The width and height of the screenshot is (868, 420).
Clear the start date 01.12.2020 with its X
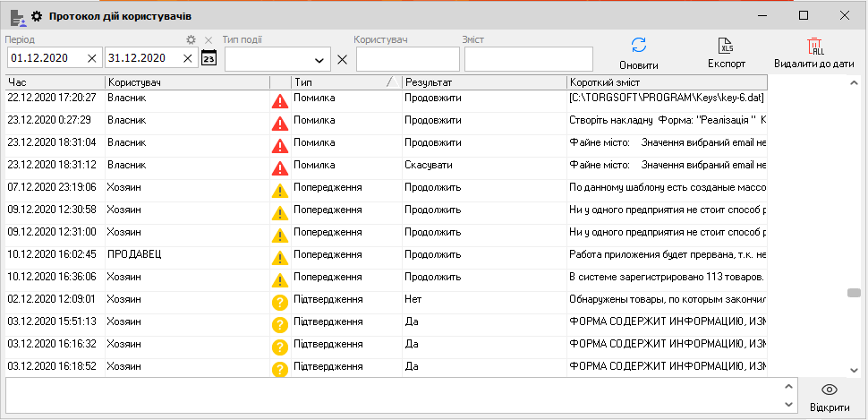[92, 58]
